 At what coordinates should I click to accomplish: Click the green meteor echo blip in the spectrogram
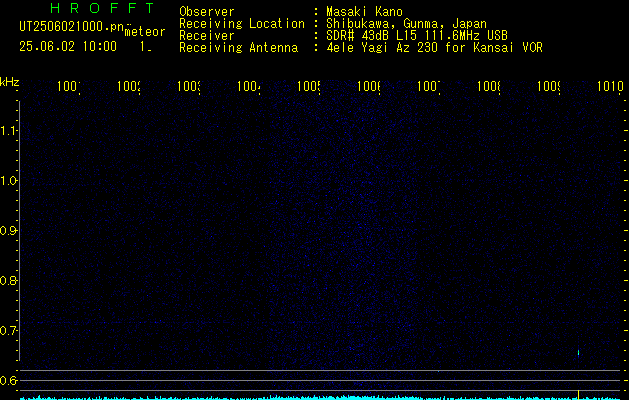coord(578,353)
